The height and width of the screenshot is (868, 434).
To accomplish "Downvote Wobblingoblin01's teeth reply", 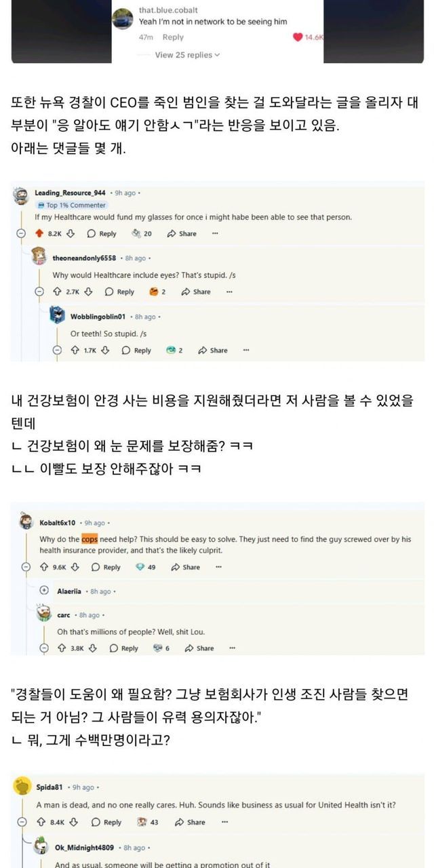I will pyautogui.click(x=106, y=351).
